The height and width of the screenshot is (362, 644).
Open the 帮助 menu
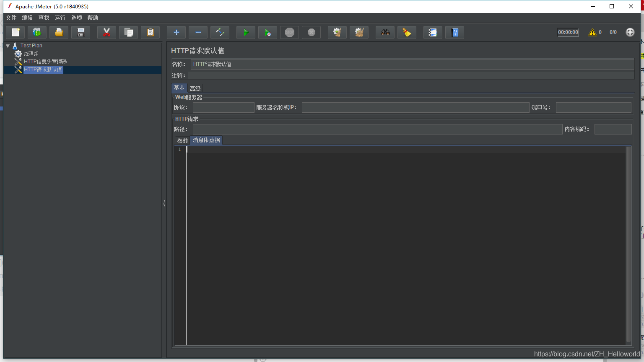click(93, 18)
